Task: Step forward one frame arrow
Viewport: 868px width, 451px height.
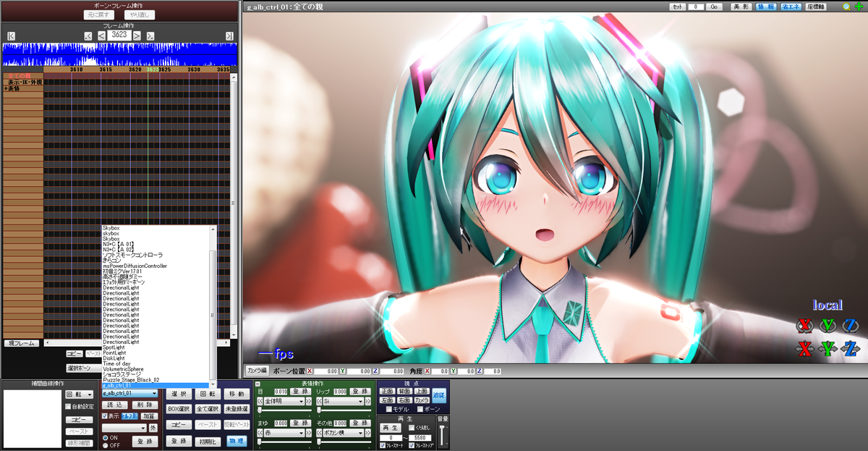Action: 137,35
